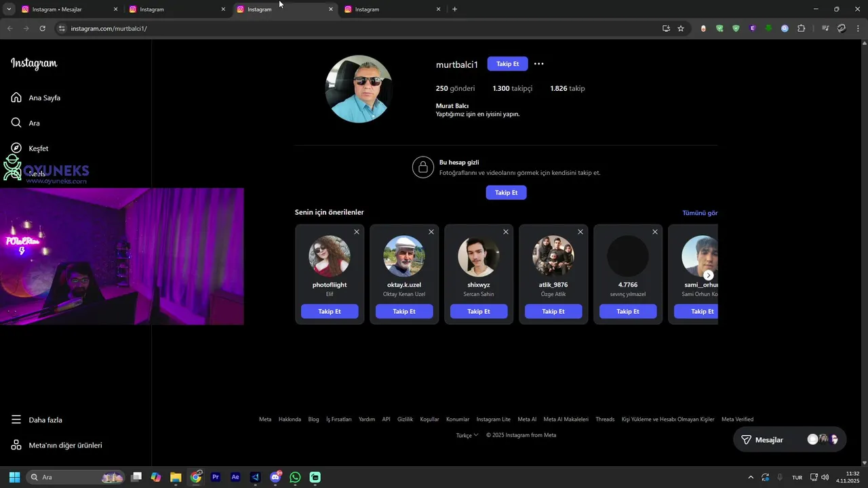Show next suggested accounts with arrow
Image resolution: width=868 pixels, height=488 pixels.
[x=709, y=275]
